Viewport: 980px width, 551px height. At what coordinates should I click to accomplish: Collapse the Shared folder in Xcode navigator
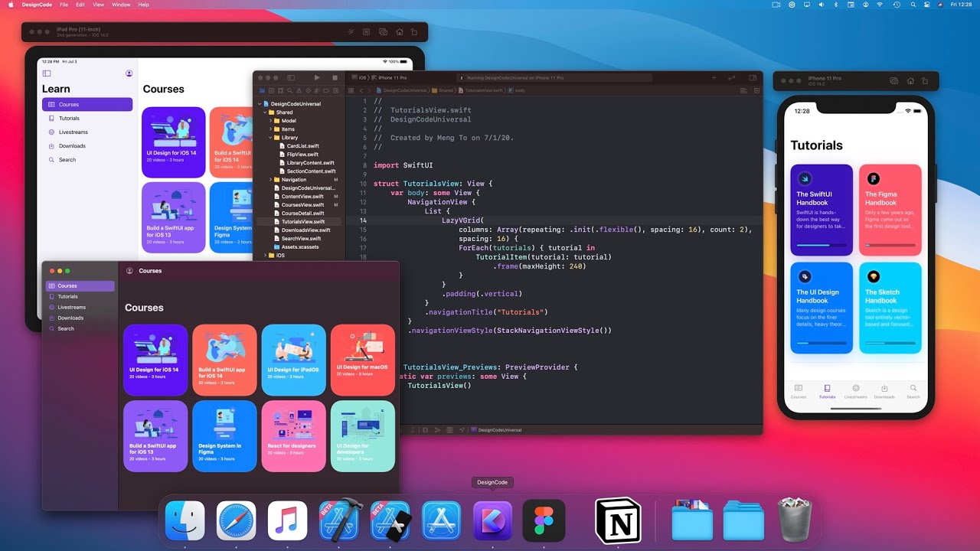(x=266, y=112)
